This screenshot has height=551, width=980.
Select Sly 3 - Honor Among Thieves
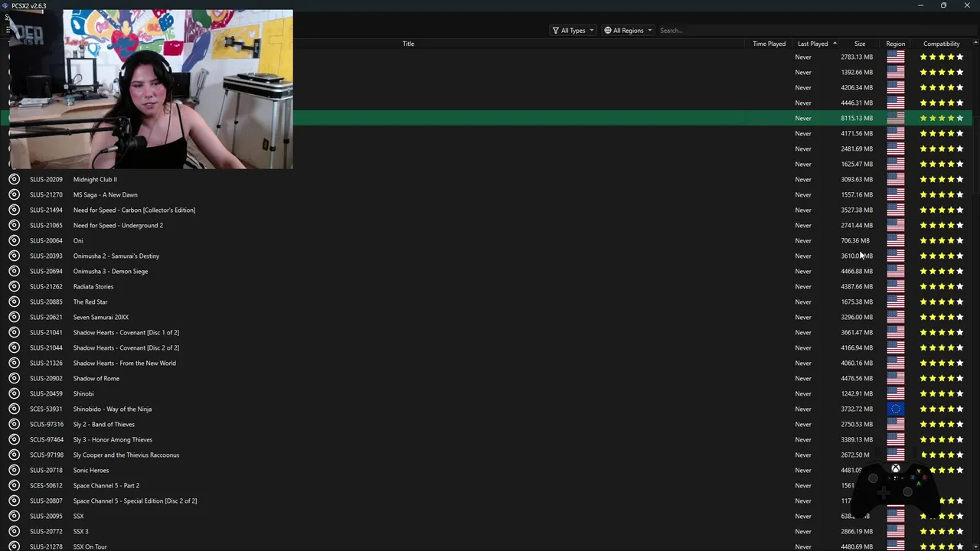[113, 439]
